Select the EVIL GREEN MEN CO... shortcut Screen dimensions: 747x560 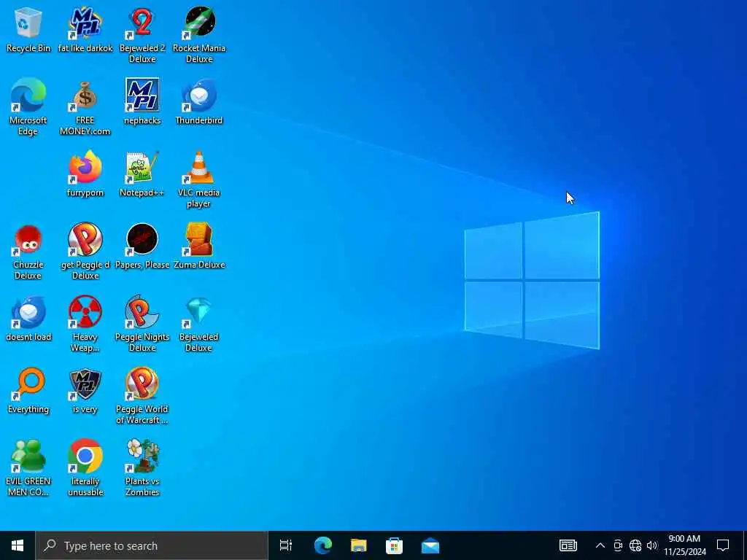click(x=28, y=468)
